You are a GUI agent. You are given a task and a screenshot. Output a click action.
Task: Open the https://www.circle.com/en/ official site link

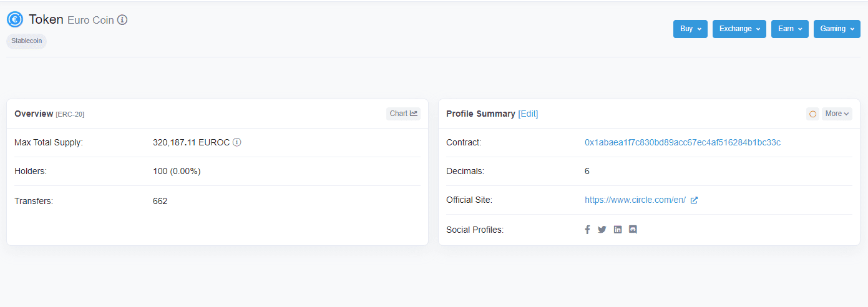click(x=635, y=200)
